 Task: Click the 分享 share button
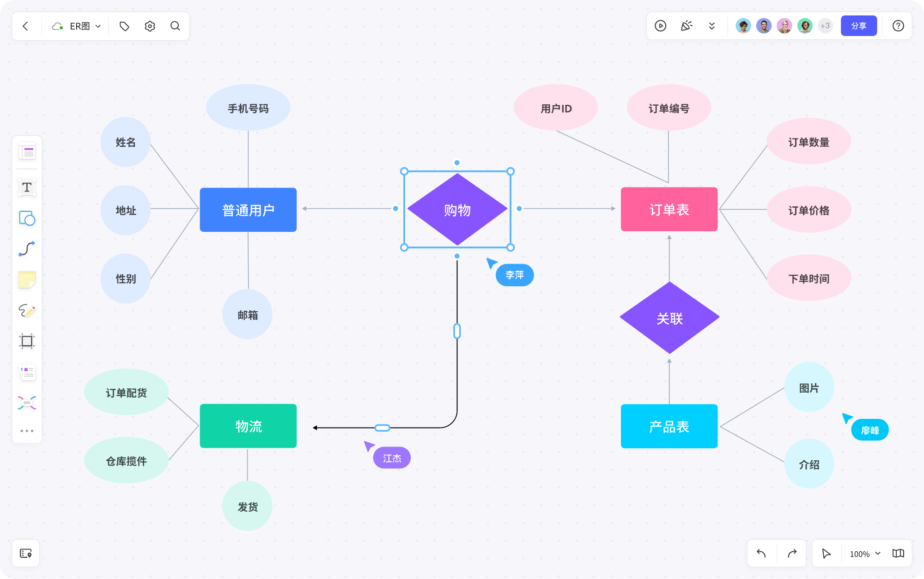click(859, 26)
